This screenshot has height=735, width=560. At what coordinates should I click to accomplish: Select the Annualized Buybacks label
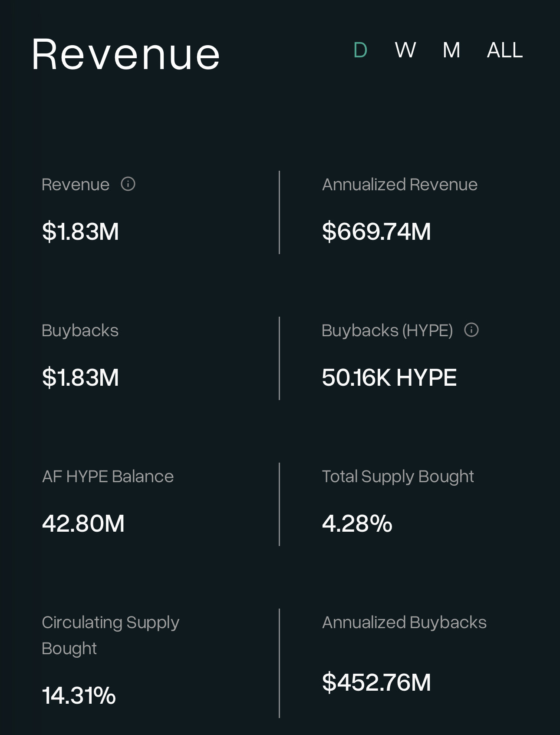pos(404,622)
